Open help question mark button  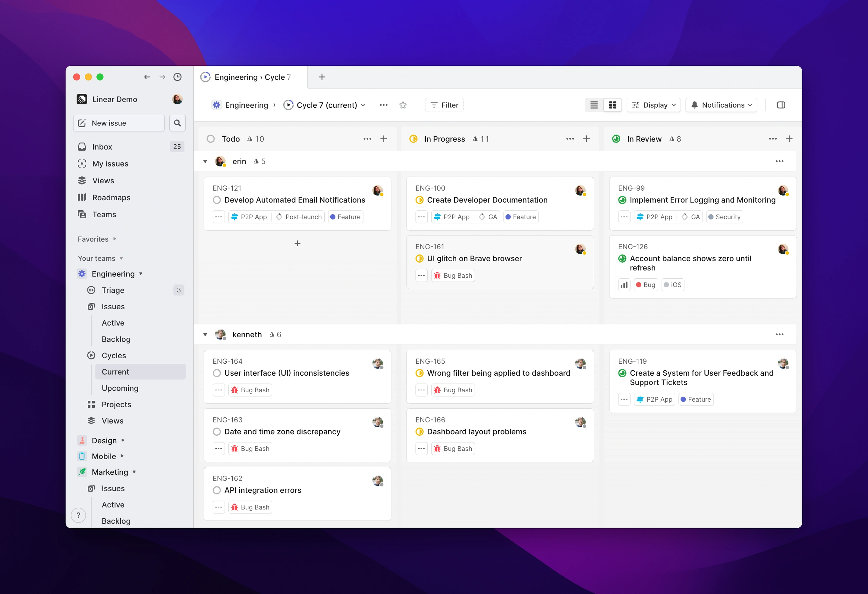78,515
